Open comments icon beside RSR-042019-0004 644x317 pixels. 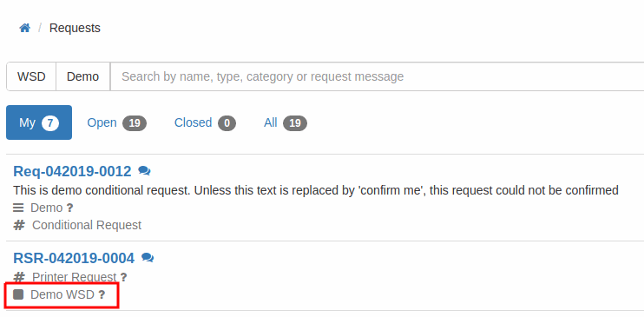[148, 258]
